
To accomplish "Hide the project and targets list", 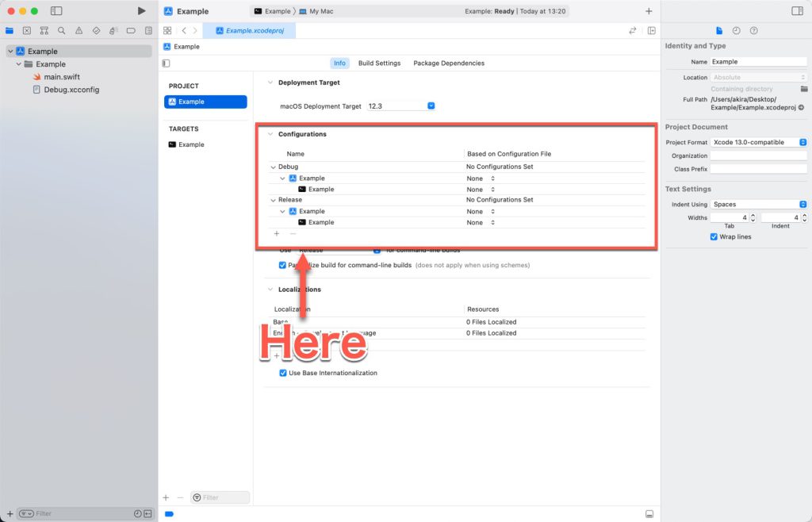I will [x=167, y=63].
